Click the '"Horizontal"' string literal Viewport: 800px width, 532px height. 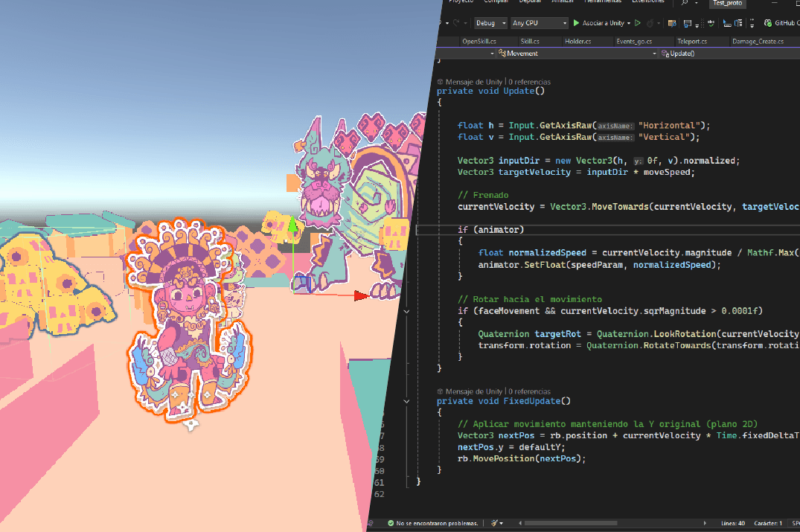click(x=669, y=126)
